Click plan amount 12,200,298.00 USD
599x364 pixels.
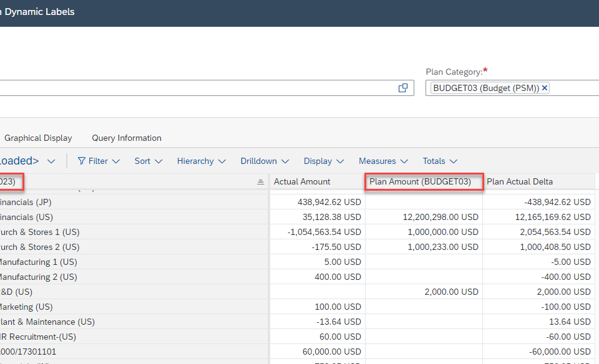point(441,217)
